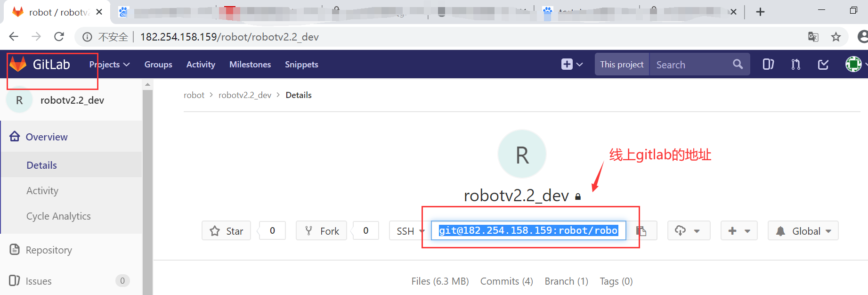Go back in the browser

[x=14, y=37]
